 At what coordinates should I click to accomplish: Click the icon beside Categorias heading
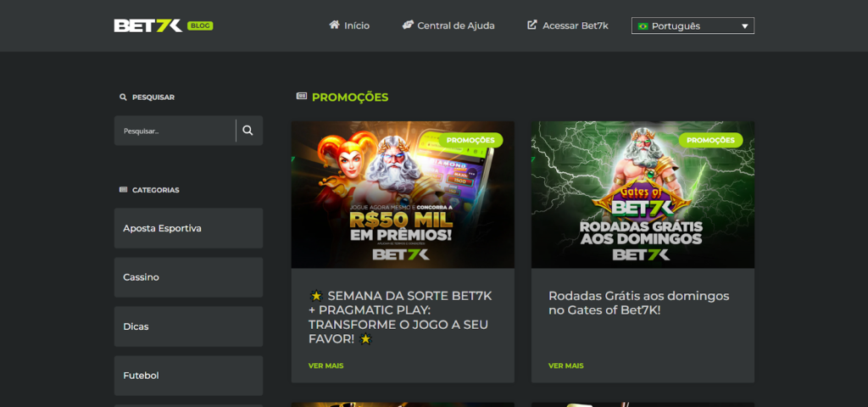coord(124,189)
